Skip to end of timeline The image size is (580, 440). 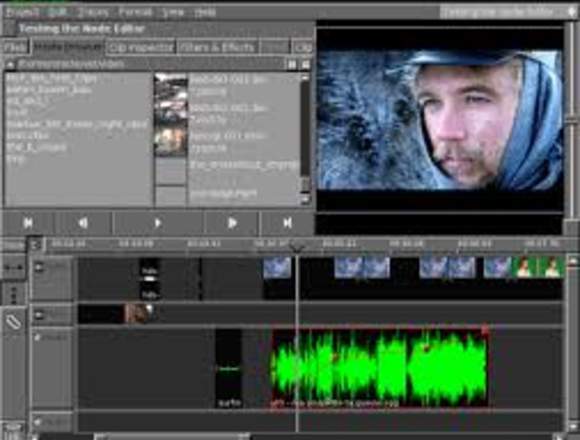(x=287, y=223)
